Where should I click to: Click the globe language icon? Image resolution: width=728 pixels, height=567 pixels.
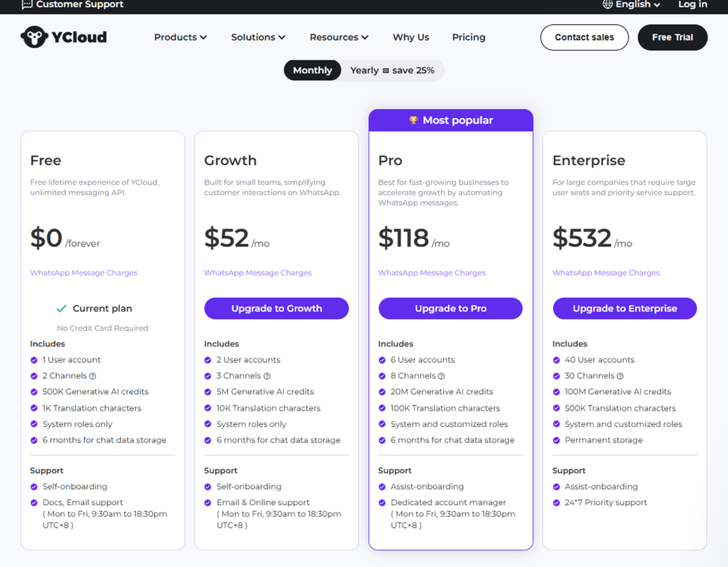(607, 4)
